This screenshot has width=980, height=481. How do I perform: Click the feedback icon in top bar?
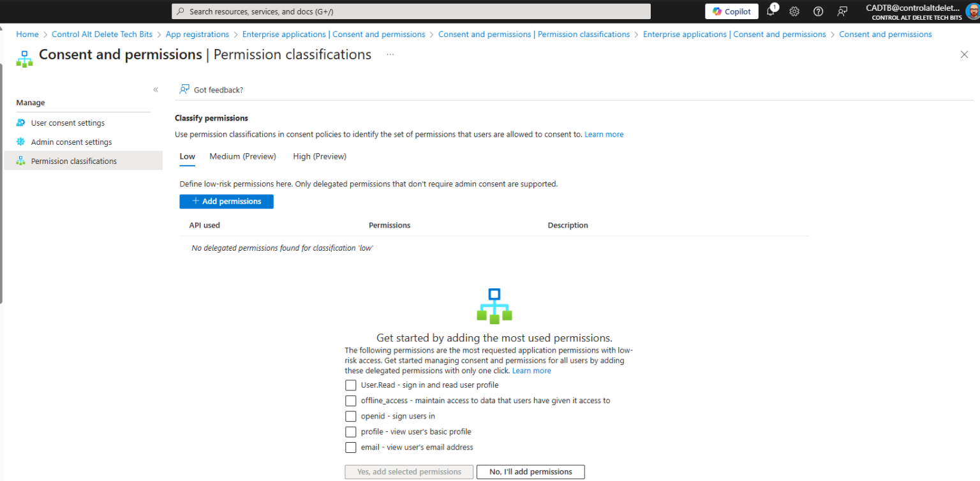coord(843,11)
